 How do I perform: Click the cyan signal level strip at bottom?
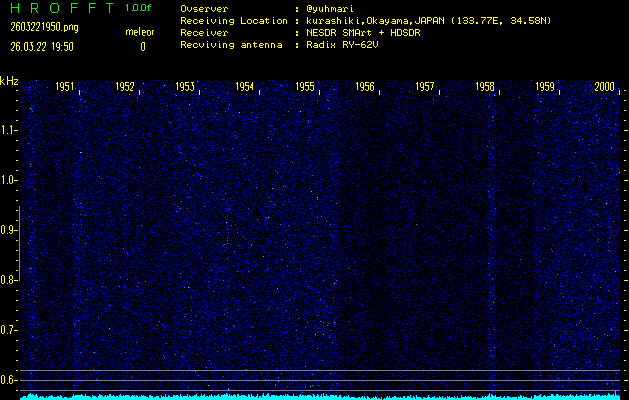[320, 397]
